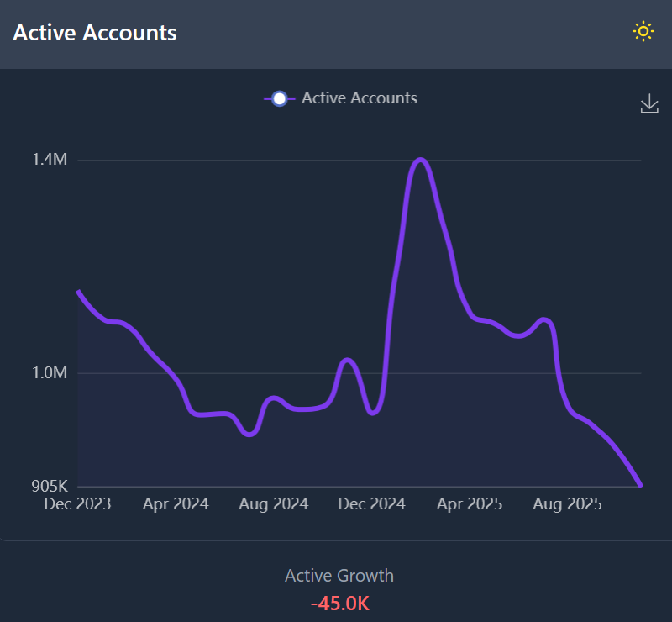Select the -45.0K growth value

pos(339,604)
